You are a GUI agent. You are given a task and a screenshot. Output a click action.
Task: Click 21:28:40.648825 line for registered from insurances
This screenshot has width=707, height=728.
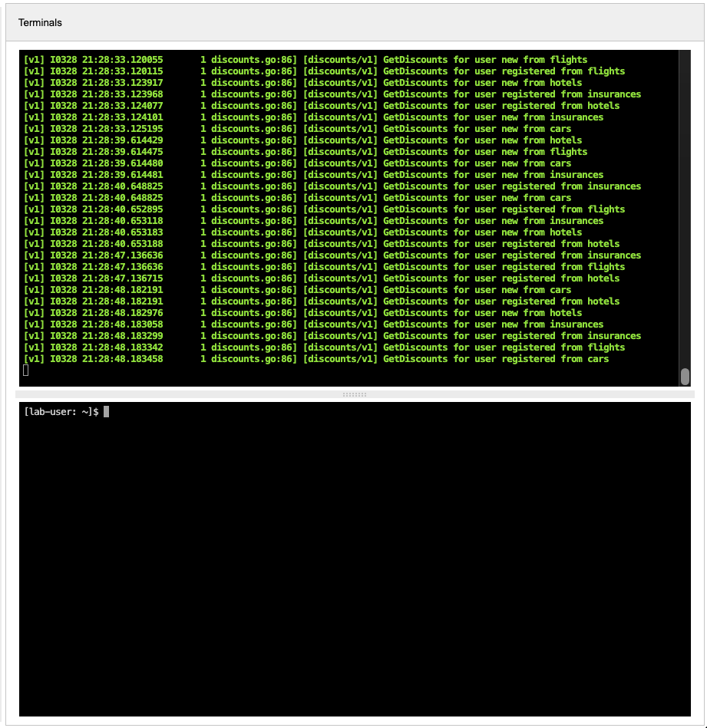[332, 186]
